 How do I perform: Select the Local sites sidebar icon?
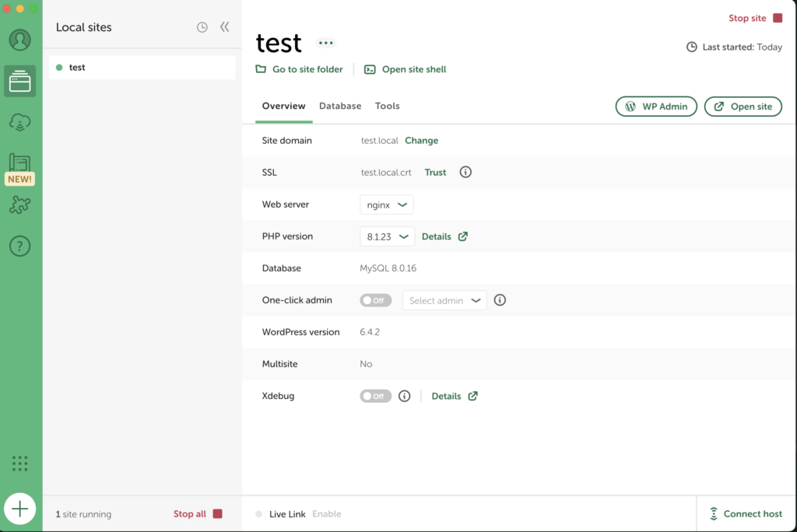19,82
